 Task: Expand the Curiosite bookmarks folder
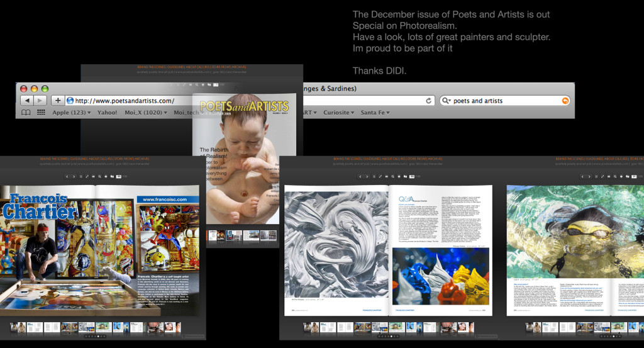click(x=338, y=113)
